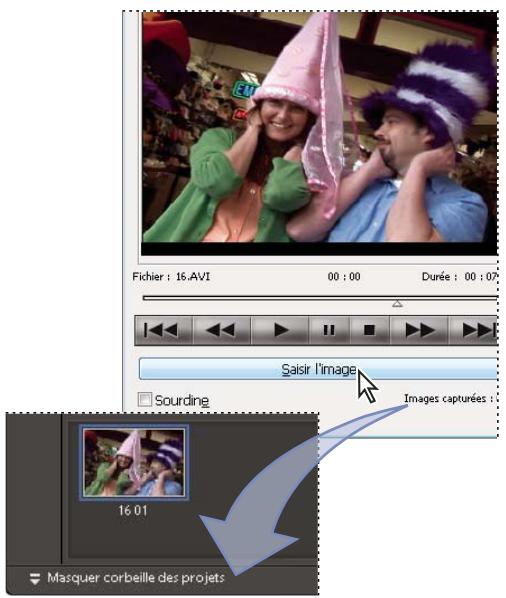
Task: Skip to the end of the clip
Action: (x=474, y=330)
